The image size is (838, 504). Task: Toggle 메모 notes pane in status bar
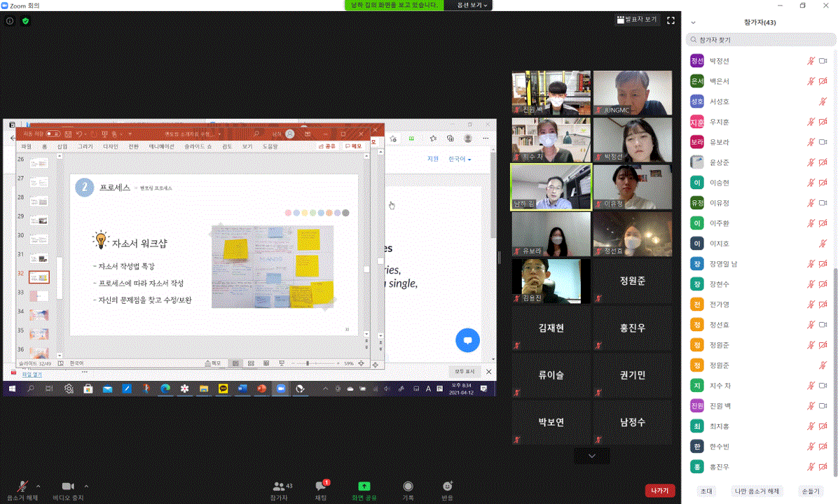[x=213, y=363]
